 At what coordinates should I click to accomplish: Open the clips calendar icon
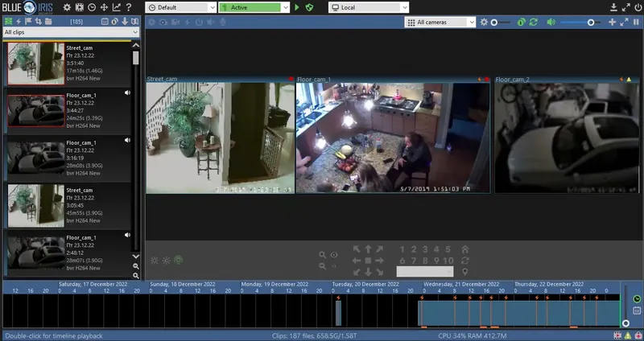105,22
